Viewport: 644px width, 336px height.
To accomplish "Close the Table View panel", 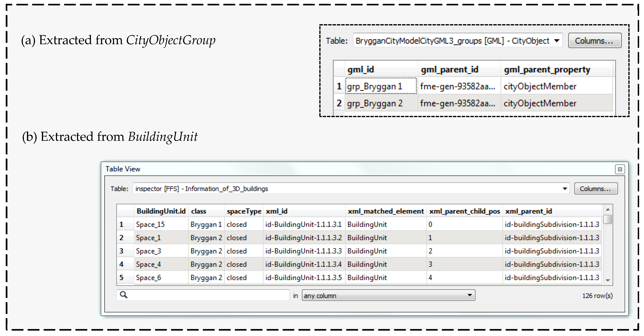I will 620,169.
